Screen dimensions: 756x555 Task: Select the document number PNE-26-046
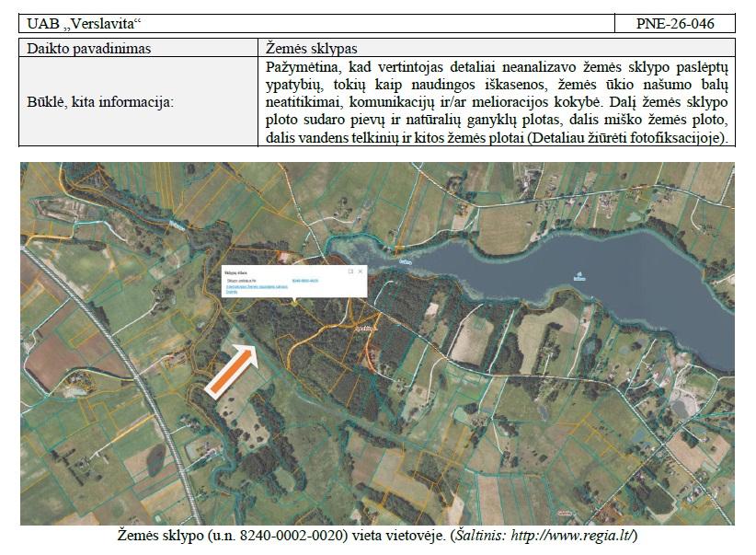675,24
